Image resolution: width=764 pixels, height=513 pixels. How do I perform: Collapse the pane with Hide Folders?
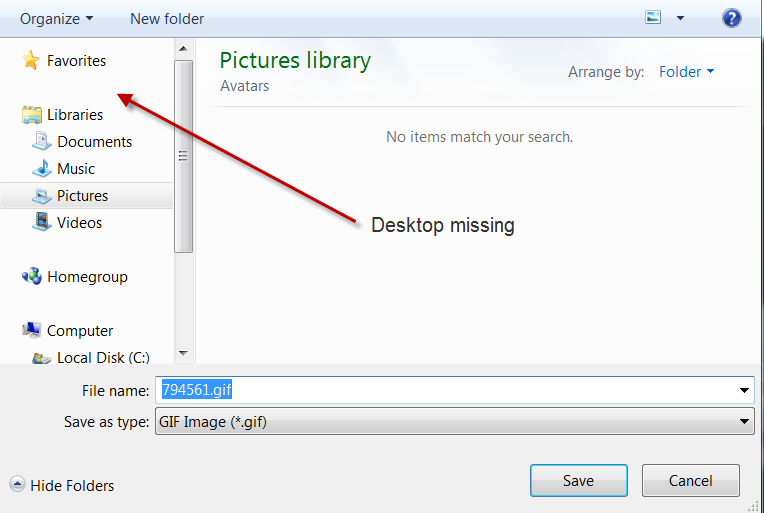coord(61,485)
